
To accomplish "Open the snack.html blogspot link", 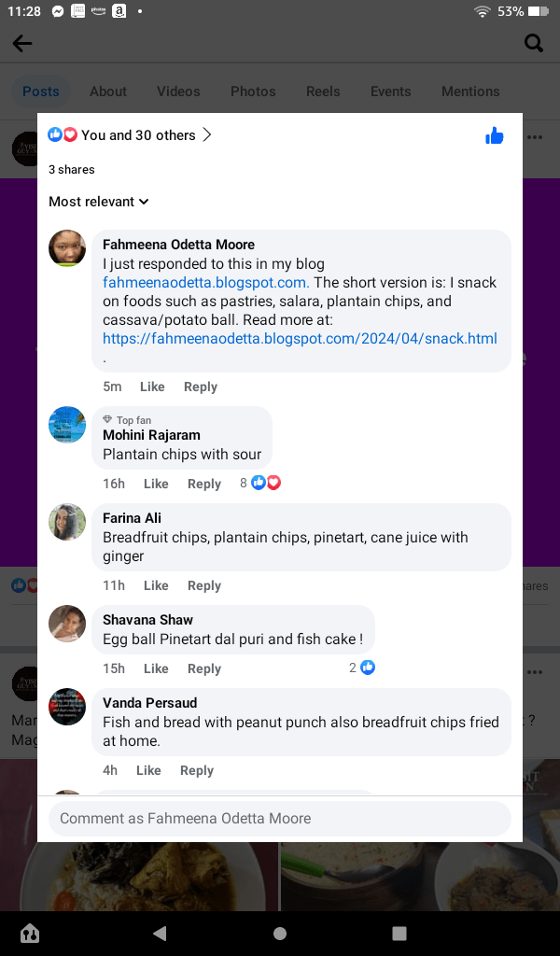I will click(300, 339).
